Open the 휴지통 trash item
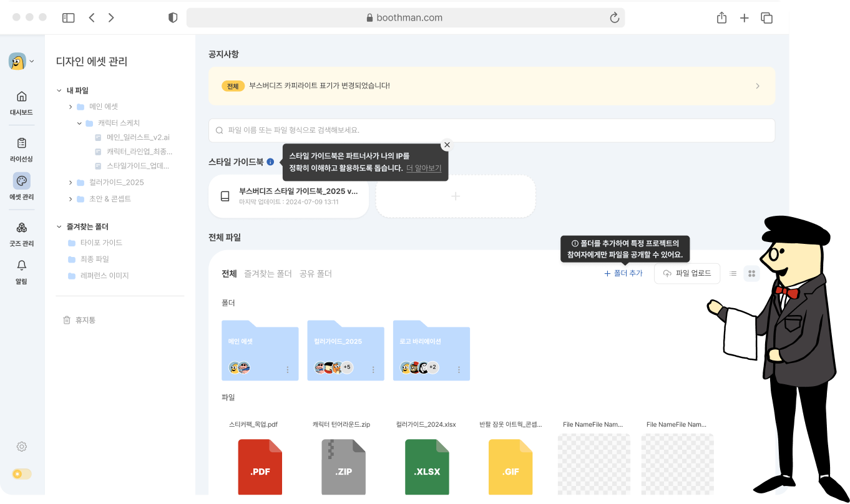This screenshot has width=850, height=504. pos(79,320)
